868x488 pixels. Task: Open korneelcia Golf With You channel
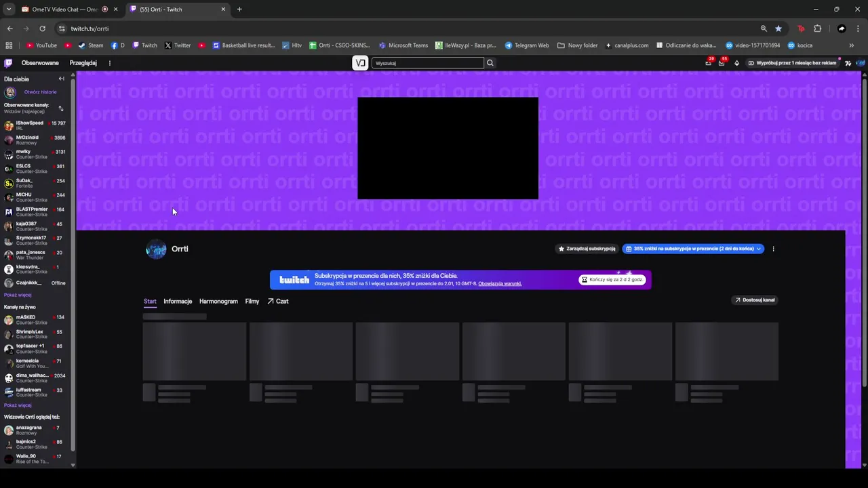35,363
